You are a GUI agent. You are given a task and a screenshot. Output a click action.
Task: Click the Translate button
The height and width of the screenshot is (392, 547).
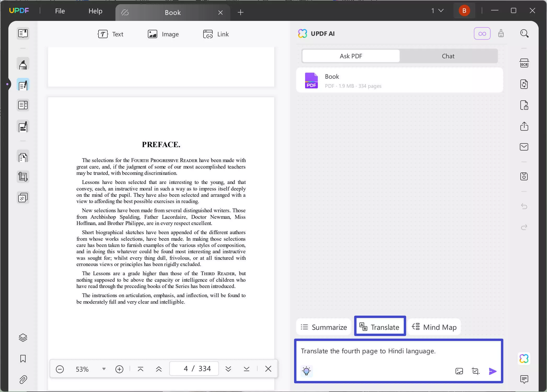point(380,327)
